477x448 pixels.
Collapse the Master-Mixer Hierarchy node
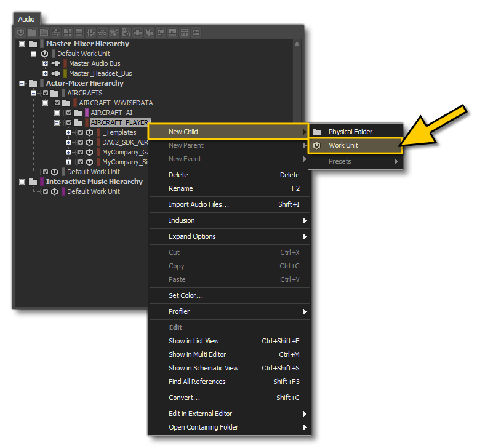pyautogui.click(x=22, y=44)
